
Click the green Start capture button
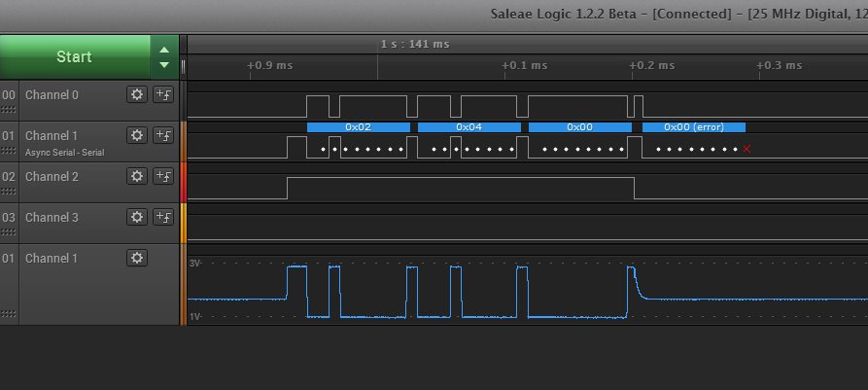[x=75, y=56]
